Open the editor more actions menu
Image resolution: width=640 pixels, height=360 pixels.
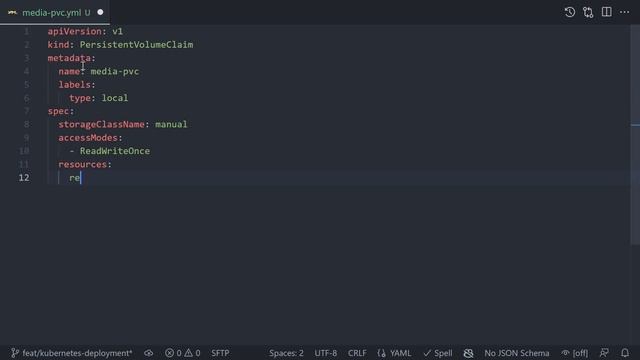[x=624, y=12]
